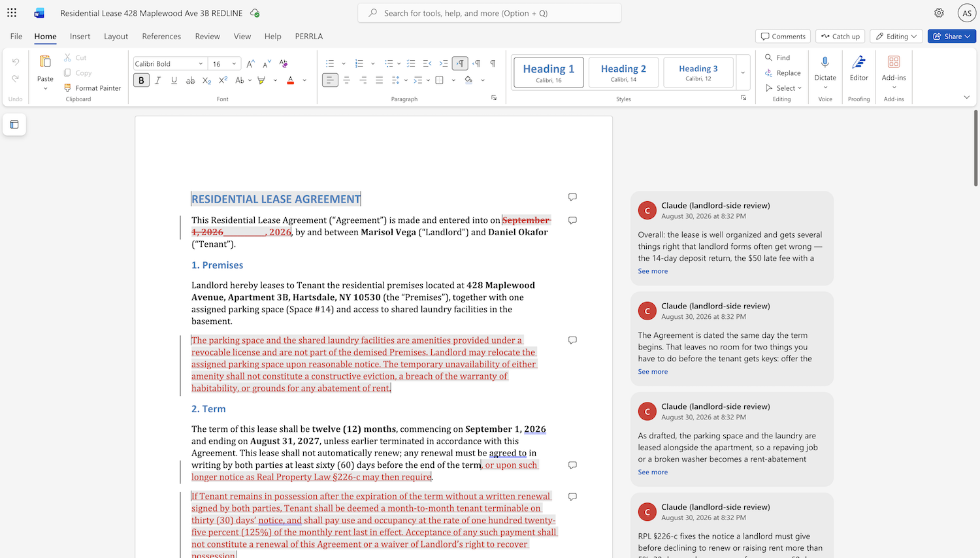Toggle left-to-right text direction
The height and width of the screenshot is (558, 980).
click(x=460, y=64)
